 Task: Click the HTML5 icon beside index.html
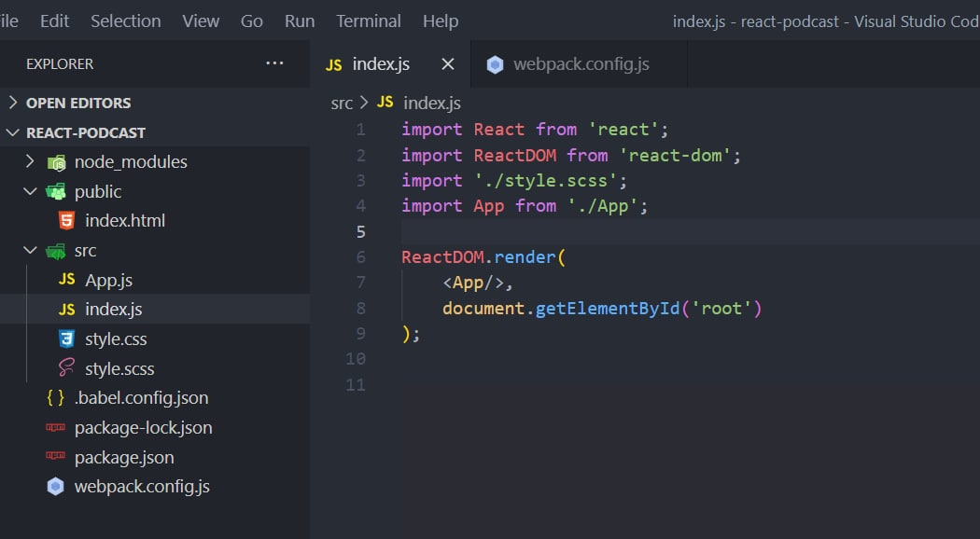click(66, 220)
